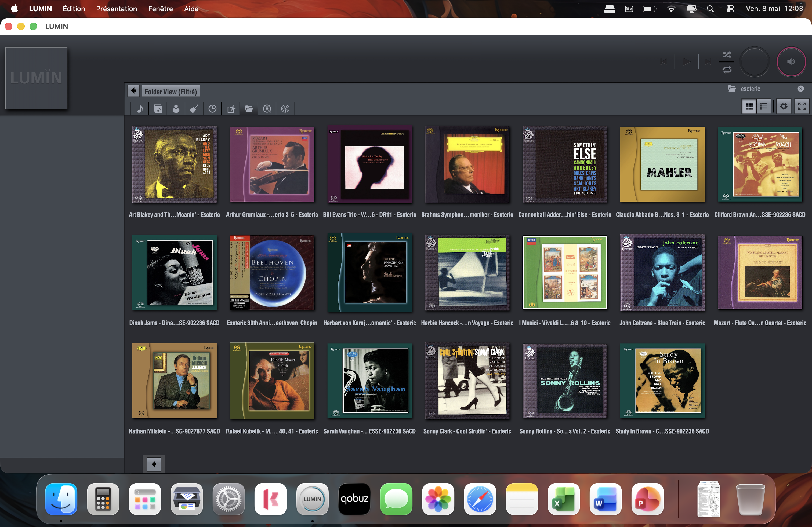Switch to grid view layout

coord(749,106)
